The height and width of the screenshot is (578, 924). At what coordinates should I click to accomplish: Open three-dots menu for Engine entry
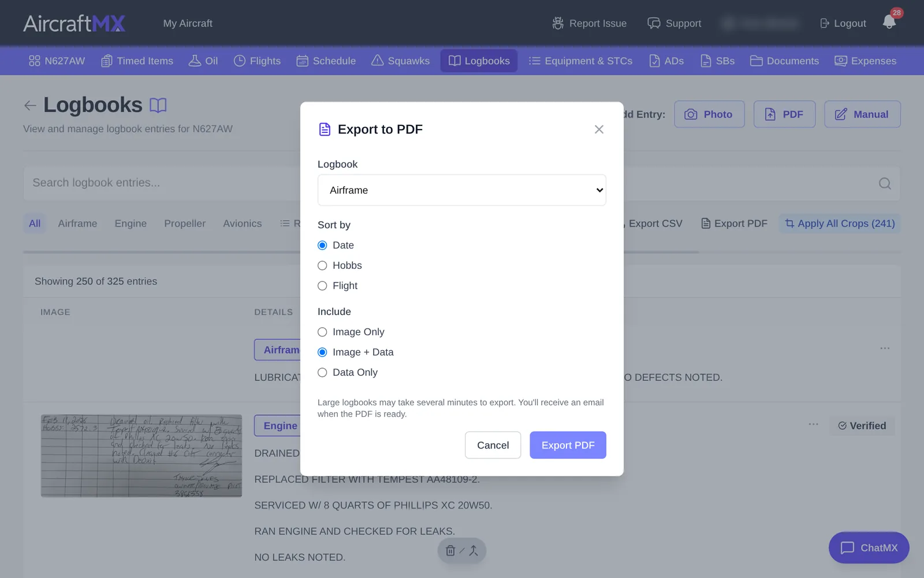point(814,424)
